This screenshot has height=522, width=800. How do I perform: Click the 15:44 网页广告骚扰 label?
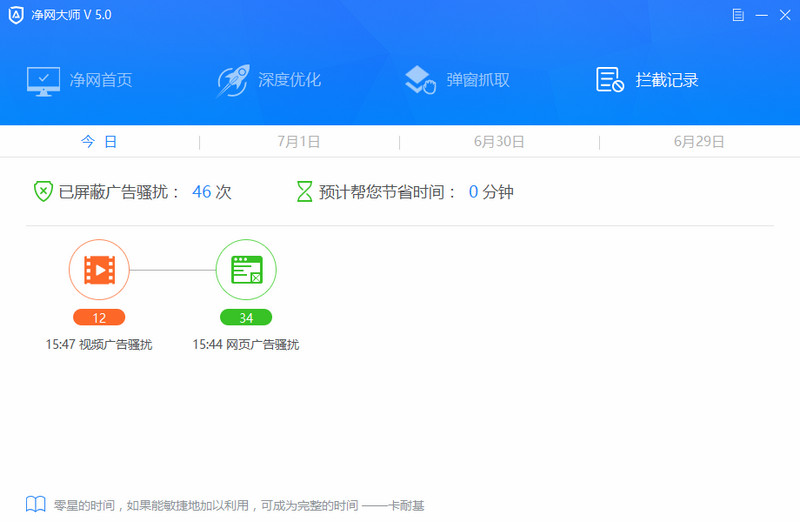pyautogui.click(x=246, y=345)
